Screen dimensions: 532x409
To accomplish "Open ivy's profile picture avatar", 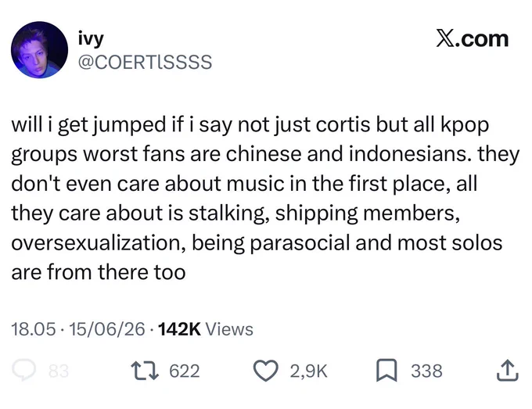I will tap(39, 50).
